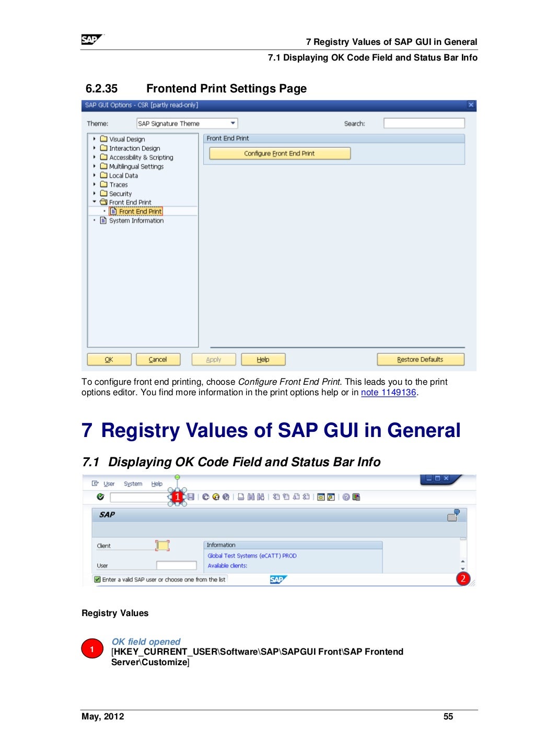Click the menu icon left of User
Screen dimensions: 535x756
pyautogui.click(x=95, y=483)
